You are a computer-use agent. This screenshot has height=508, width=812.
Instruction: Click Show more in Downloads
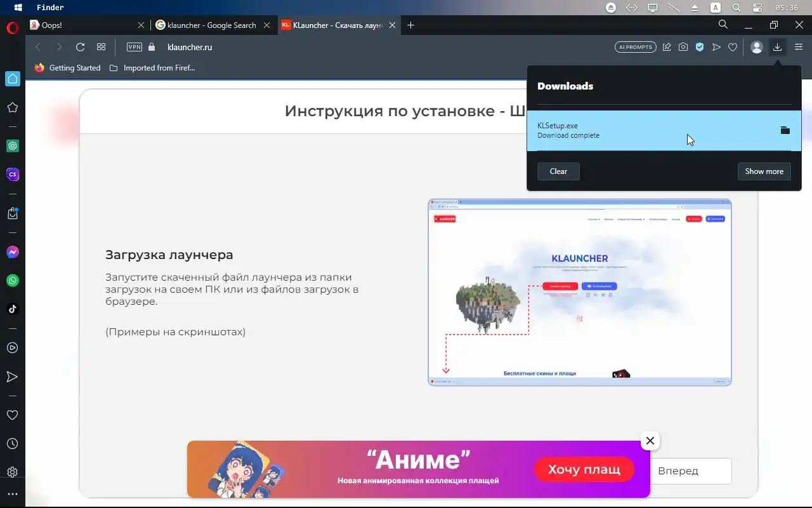[764, 171]
